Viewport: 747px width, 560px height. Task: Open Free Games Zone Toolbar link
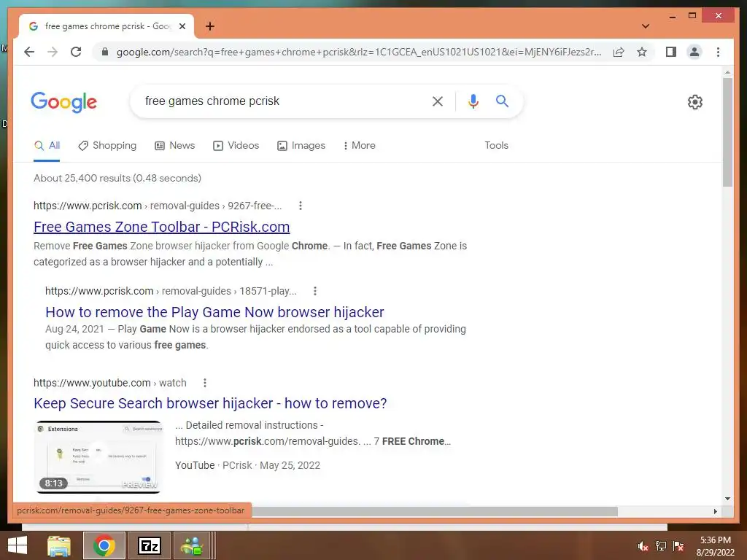[x=161, y=227]
